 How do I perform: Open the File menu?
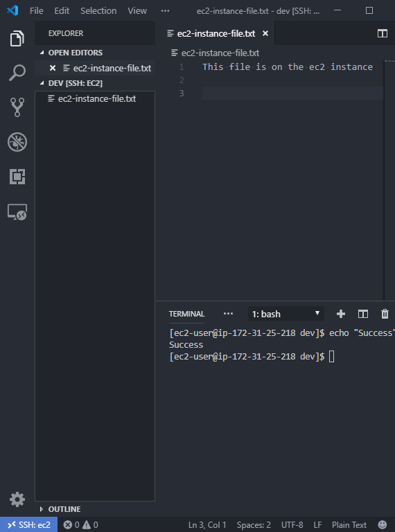tap(36, 11)
